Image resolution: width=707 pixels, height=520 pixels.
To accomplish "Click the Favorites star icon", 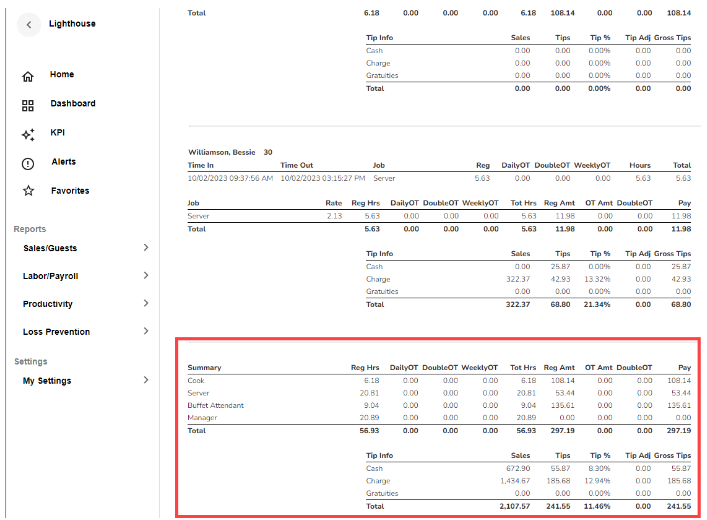I will (x=28, y=191).
